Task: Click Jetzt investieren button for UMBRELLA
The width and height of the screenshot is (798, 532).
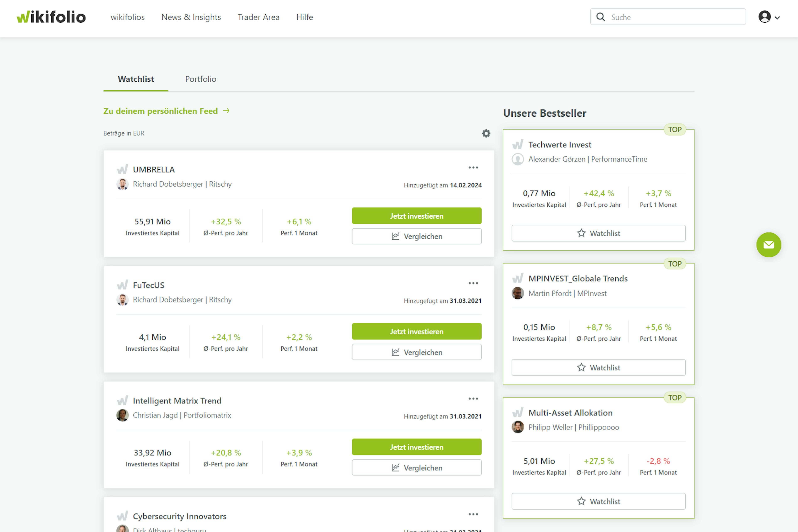Action: click(416, 216)
